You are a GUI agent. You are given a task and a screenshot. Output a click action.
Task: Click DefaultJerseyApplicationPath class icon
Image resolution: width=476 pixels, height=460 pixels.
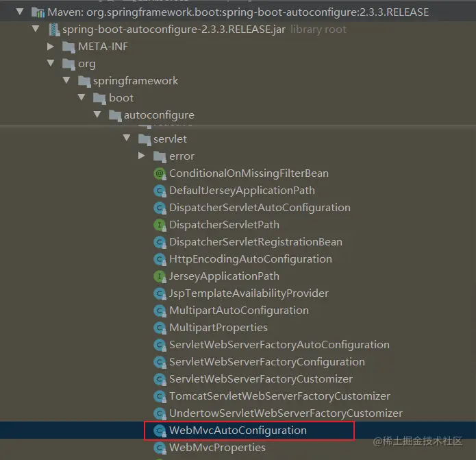tap(160, 191)
